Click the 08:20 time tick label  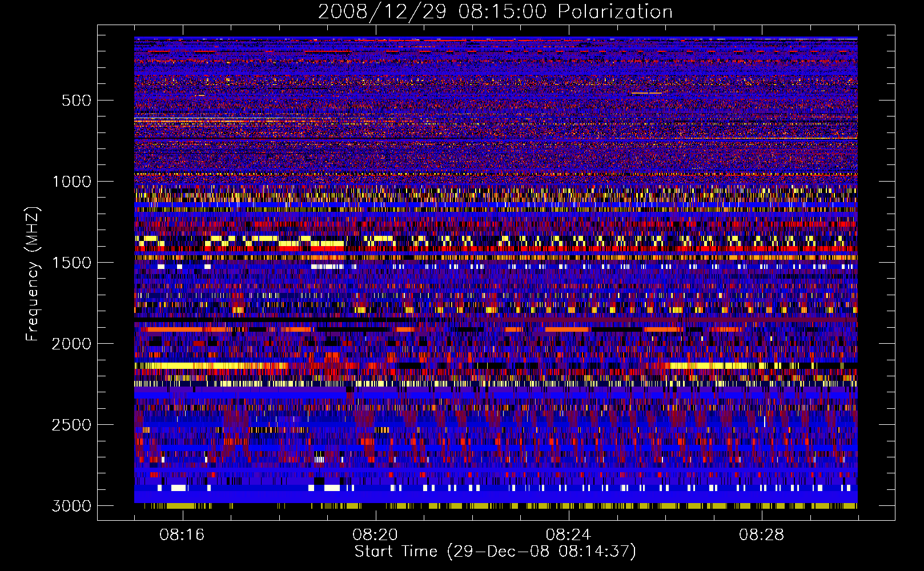[x=375, y=535]
